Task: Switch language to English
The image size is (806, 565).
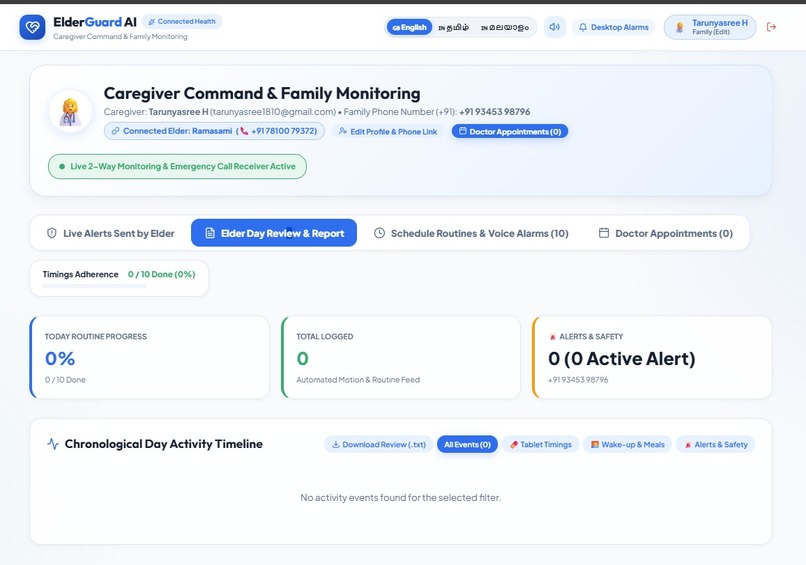Action: click(409, 27)
